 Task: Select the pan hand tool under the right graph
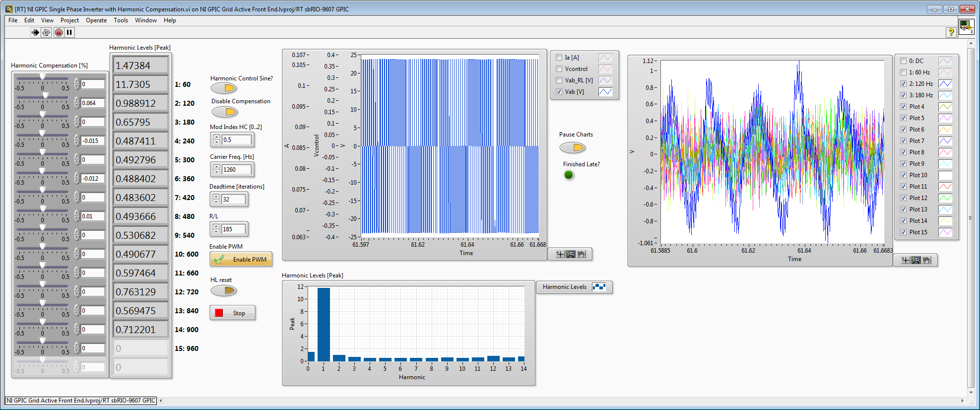(927, 260)
